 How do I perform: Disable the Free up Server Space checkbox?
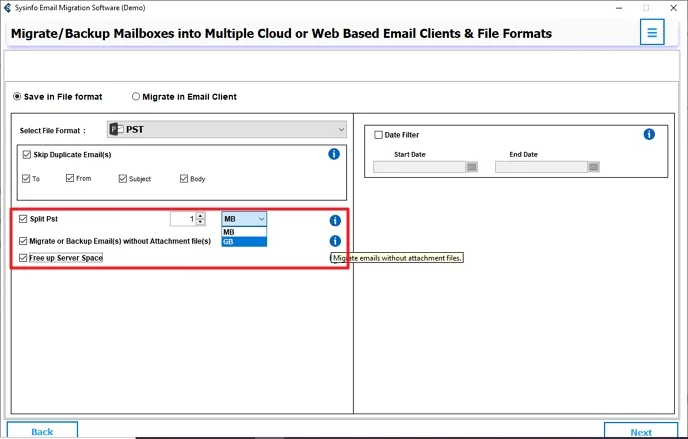24,258
